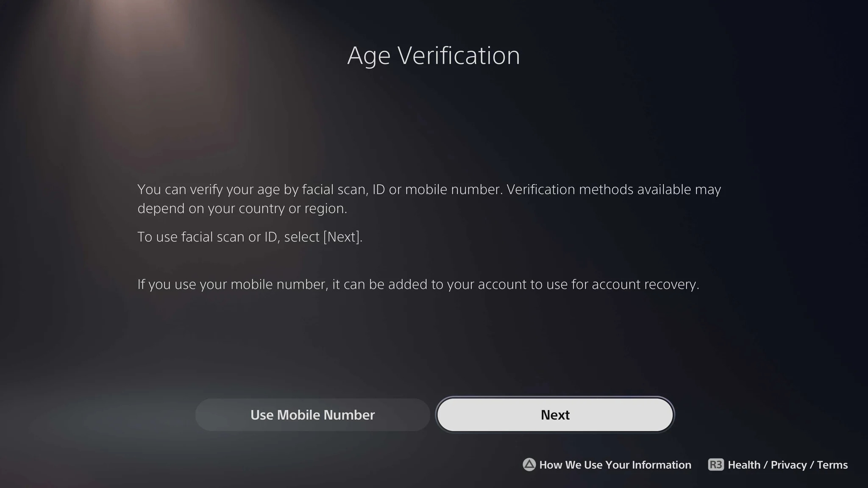Viewport: 868px width, 488px height.
Task: Click the triangle button icon
Action: (529, 465)
